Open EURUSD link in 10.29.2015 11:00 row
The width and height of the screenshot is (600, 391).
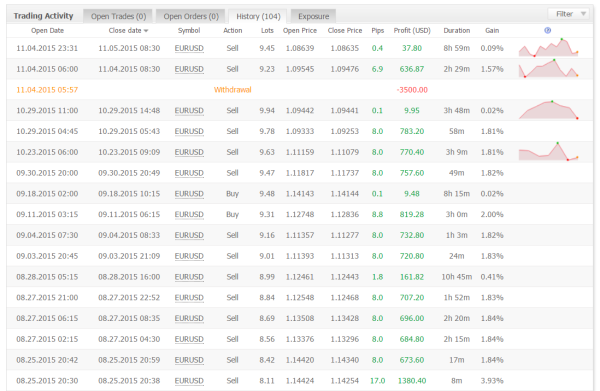(189, 111)
